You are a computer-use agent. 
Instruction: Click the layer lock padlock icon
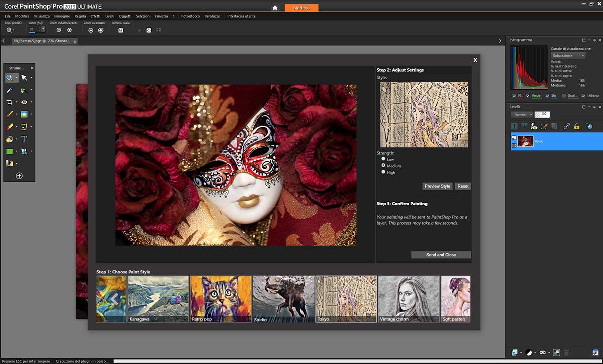577,126
